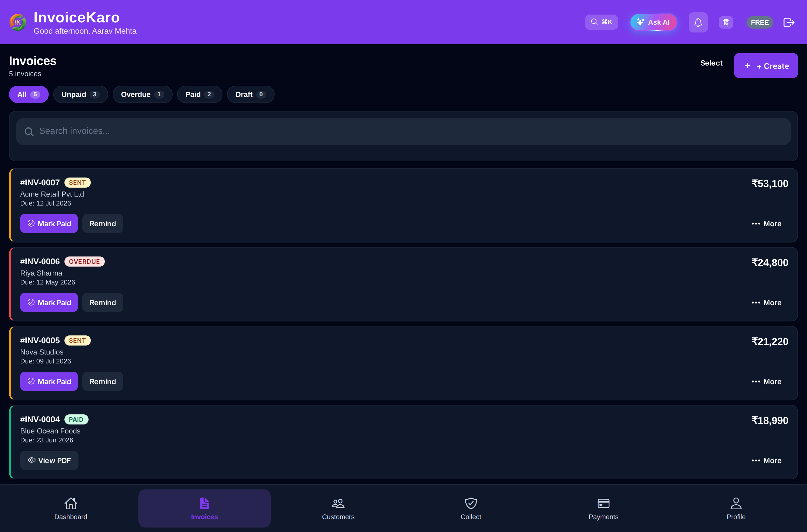
Task: Open the notifications bell
Action: tap(698, 22)
